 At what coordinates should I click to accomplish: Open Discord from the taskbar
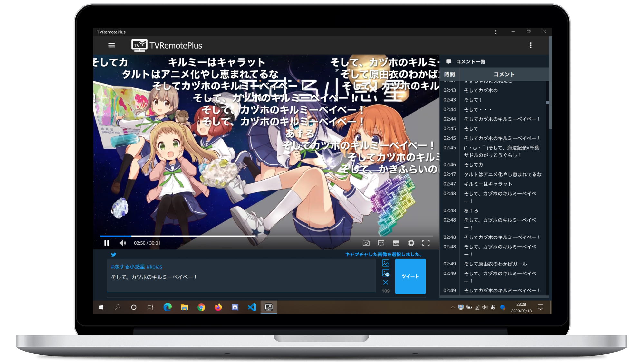[235, 307]
